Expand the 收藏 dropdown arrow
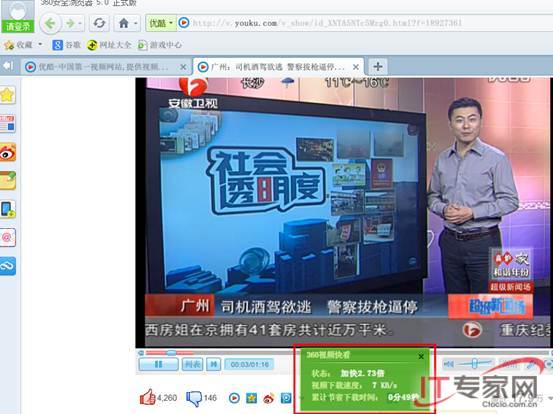The image size is (553, 414). 40,44
